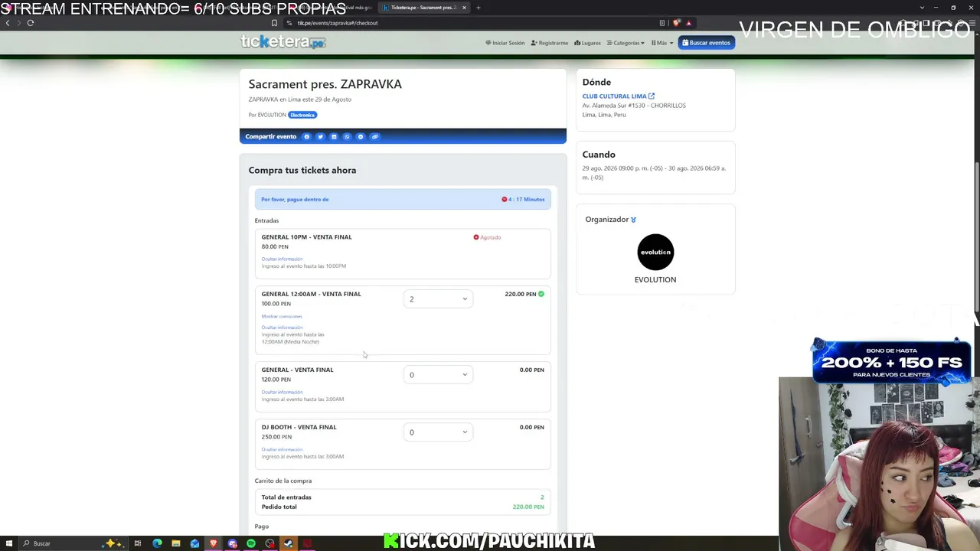Click the 'Por favor, pague dentro de' notice
The image size is (980, 551).
pos(295,200)
